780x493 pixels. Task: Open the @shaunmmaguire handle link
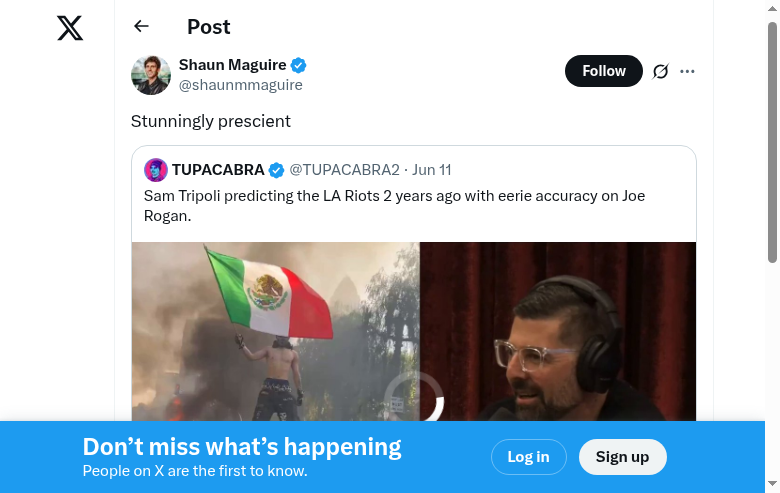pyautogui.click(x=240, y=85)
